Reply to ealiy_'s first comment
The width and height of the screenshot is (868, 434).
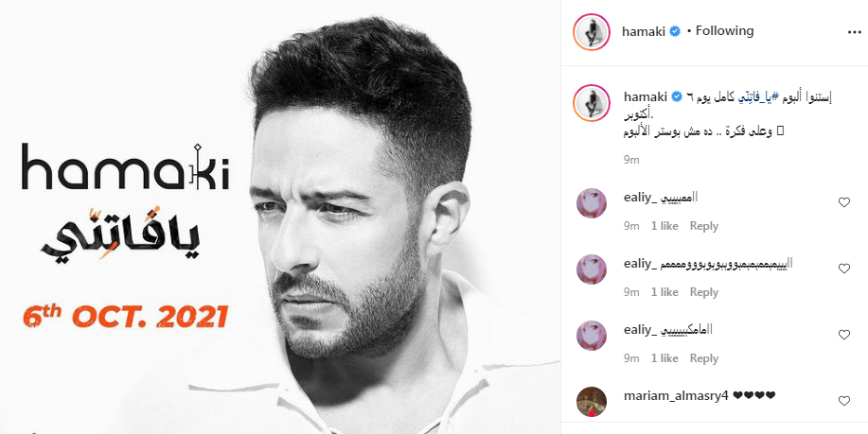click(703, 226)
